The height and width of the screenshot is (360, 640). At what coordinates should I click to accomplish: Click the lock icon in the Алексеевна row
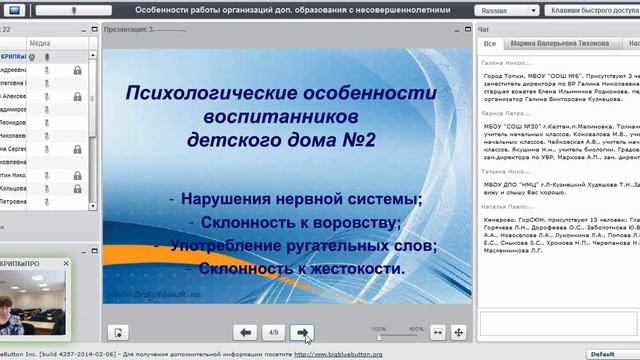point(78,97)
